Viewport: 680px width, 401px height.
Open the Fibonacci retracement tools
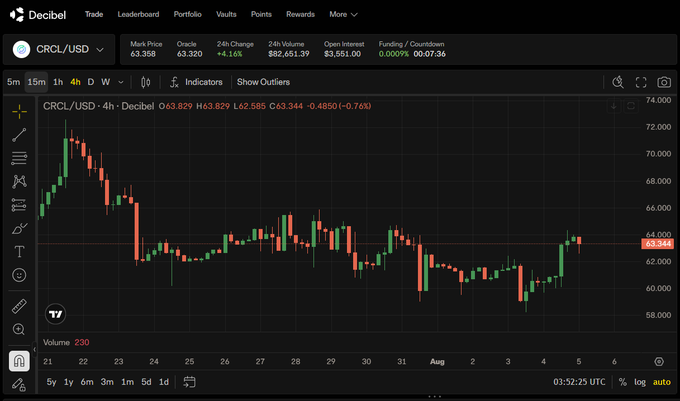coord(19,158)
